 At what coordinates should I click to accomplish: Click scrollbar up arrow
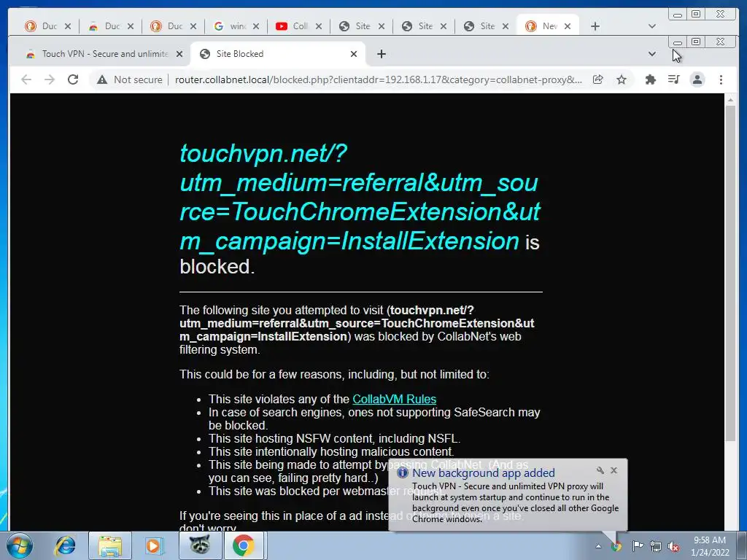[x=730, y=99]
